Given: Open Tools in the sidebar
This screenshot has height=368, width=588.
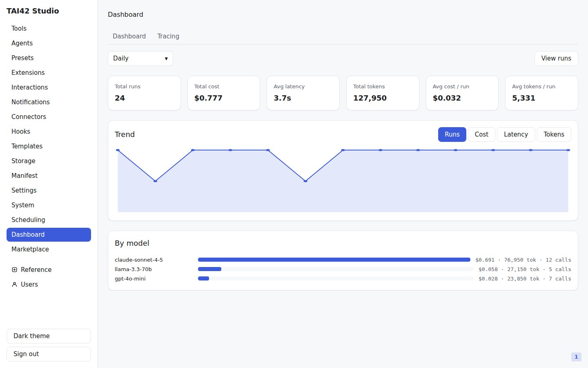Looking at the screenshot, I should pyautogui.click(x=49, y=28).
